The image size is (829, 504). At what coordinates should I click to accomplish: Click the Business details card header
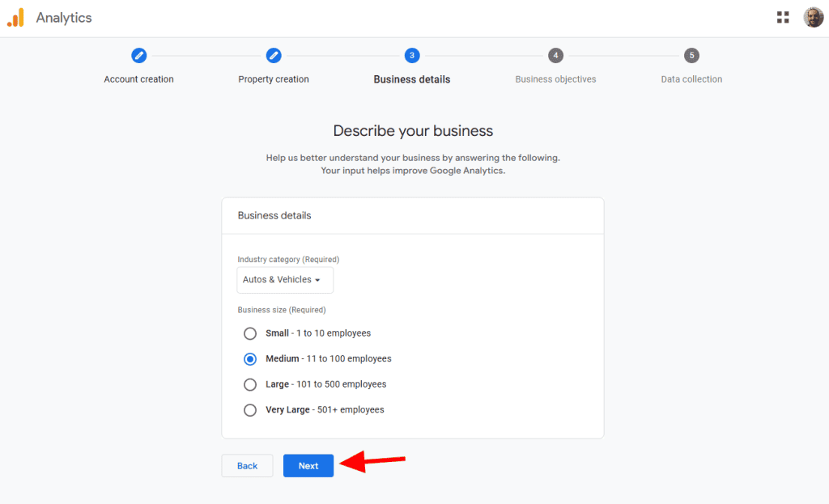click(274, 216)
